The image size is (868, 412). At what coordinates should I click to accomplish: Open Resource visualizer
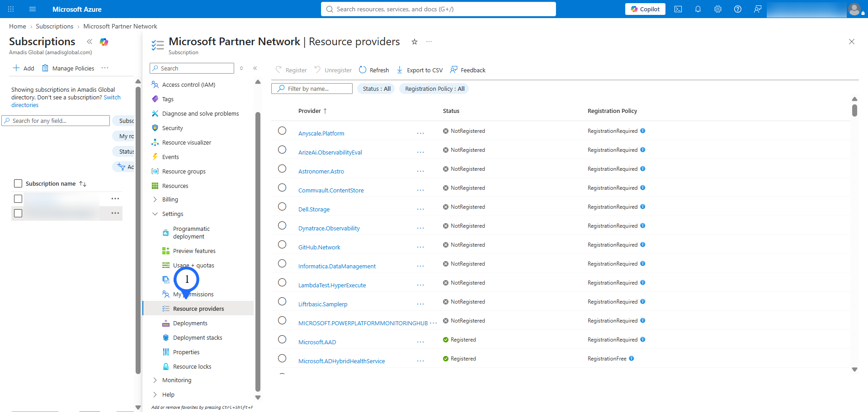(187, 142)
